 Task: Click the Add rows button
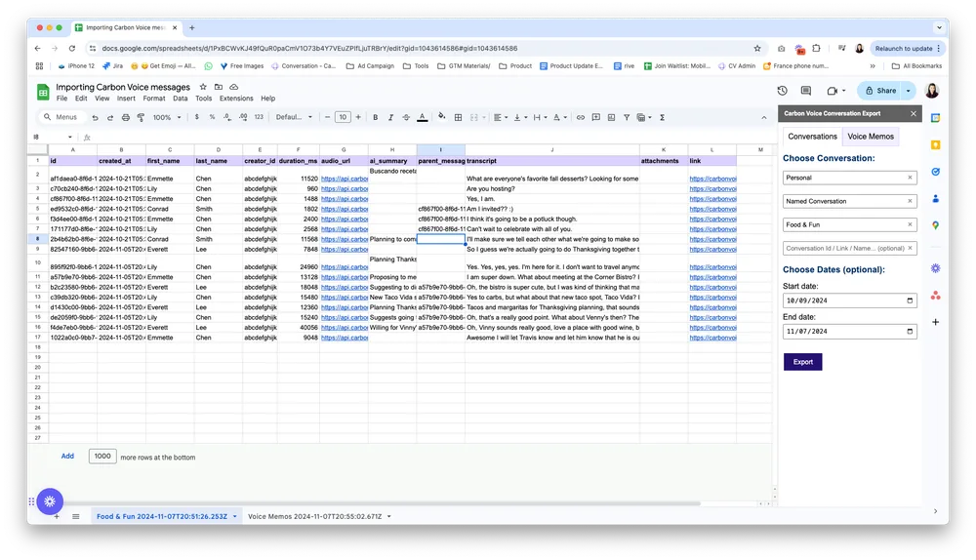tap(67, 456)
